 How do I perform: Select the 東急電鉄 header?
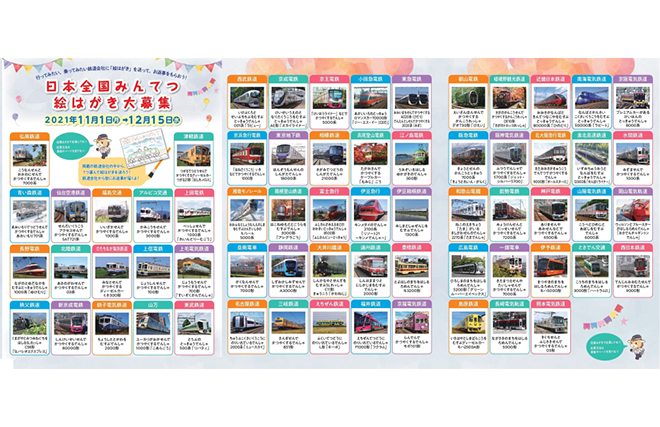pos(412,79)
